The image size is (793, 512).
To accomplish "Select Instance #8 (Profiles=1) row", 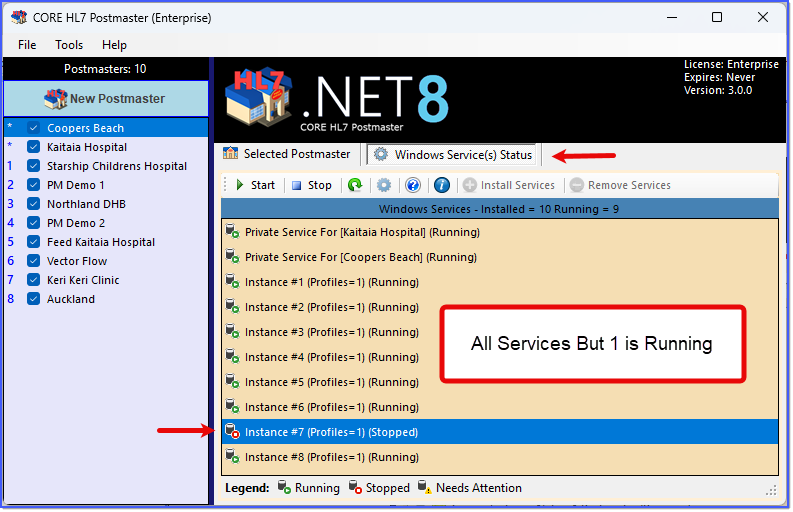I will [500, 457].
